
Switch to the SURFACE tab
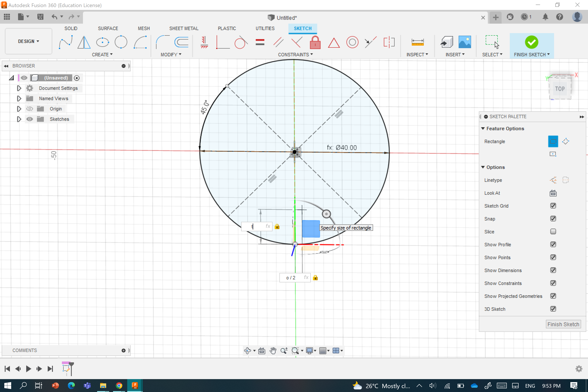(x=108, y=28)
